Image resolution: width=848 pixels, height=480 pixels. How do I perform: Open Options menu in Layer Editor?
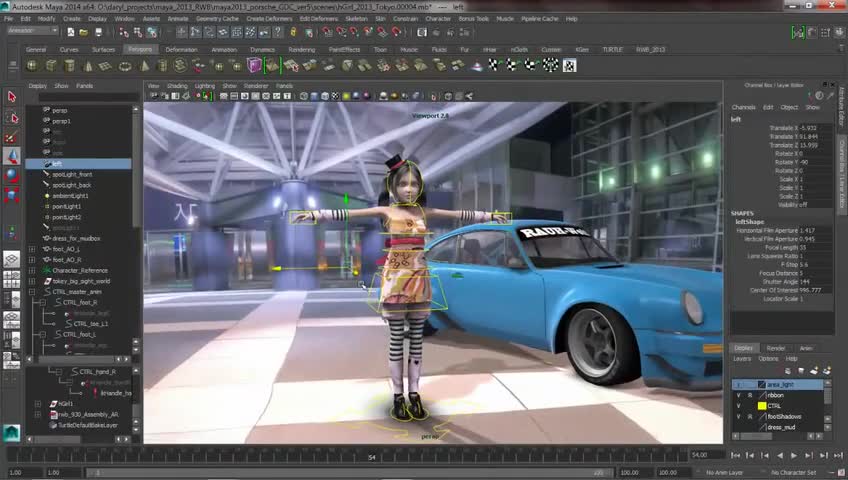[x=768, y=359]
